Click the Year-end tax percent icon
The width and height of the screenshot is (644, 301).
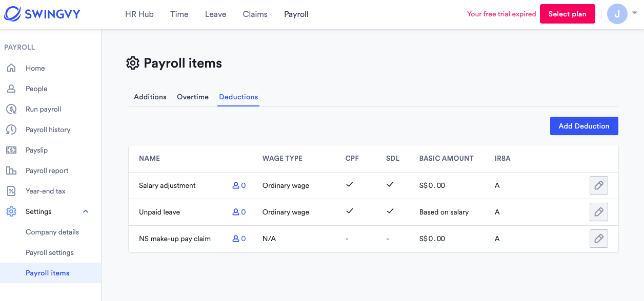[x=11, y=191]
